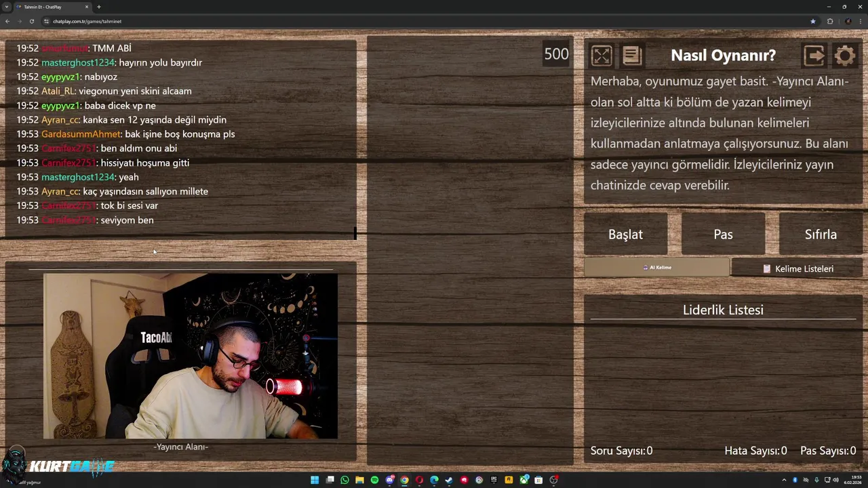Image resolution: width=868 pixels, height=488 pixels.
Task: Reload the page
Action: pyautogui.click(x=32, y=21)
